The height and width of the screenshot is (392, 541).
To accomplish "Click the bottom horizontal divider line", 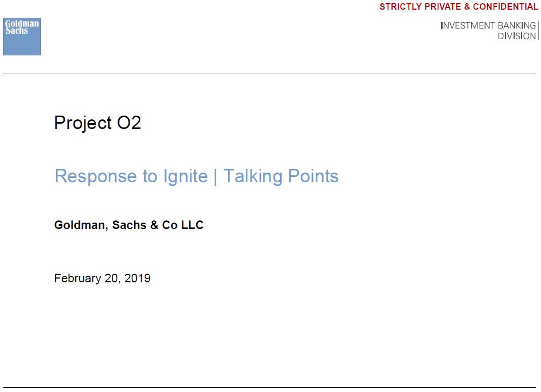I will 269,387.
